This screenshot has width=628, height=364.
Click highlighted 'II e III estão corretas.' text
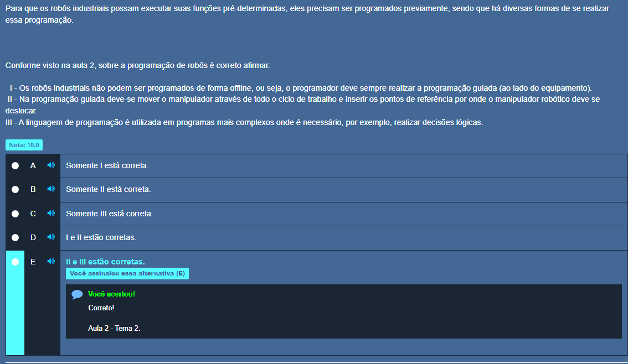(105, 262)
